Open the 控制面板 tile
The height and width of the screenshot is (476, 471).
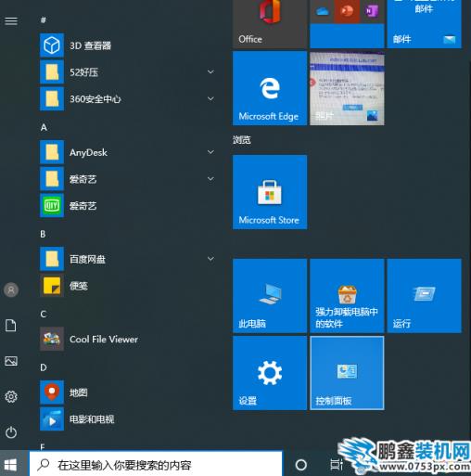point(347,373)
